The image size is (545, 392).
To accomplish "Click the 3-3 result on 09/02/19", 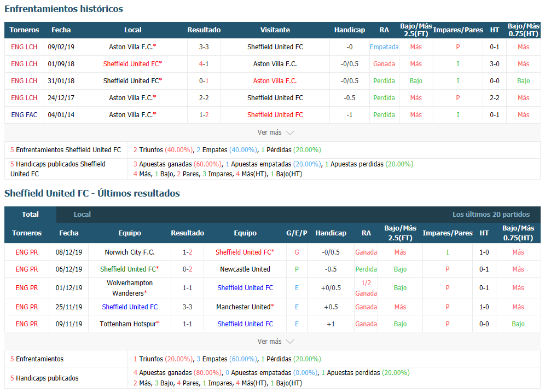I will coord(204,47).
